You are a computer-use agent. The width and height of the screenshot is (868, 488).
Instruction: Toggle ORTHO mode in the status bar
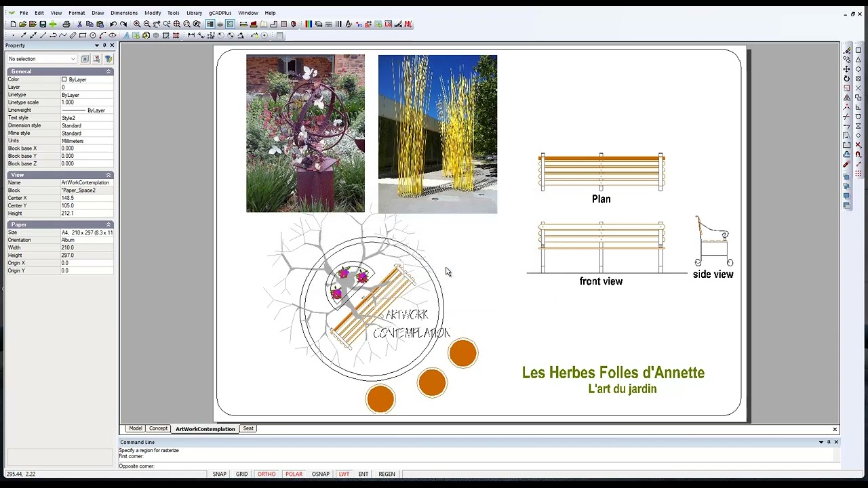pyautogui.click(x=267, y=474)
